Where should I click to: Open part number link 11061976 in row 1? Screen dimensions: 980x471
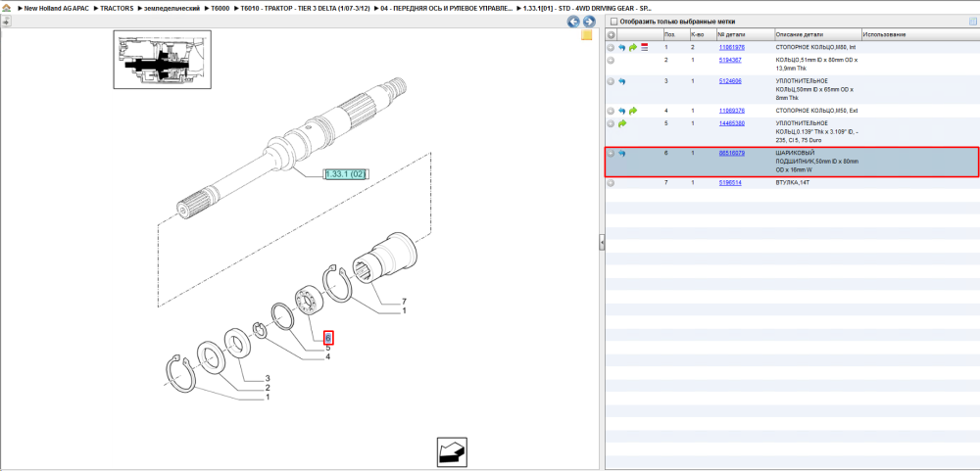point(731,47)
